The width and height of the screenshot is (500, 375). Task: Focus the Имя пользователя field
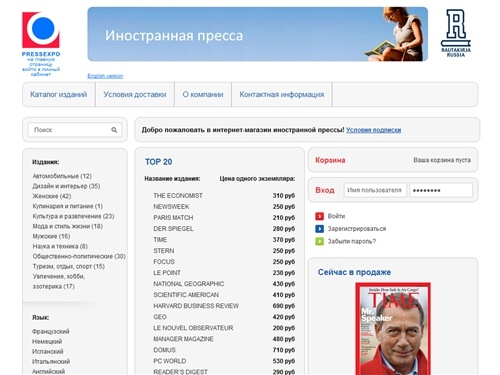pyautogui.click(x=375, y=190)
